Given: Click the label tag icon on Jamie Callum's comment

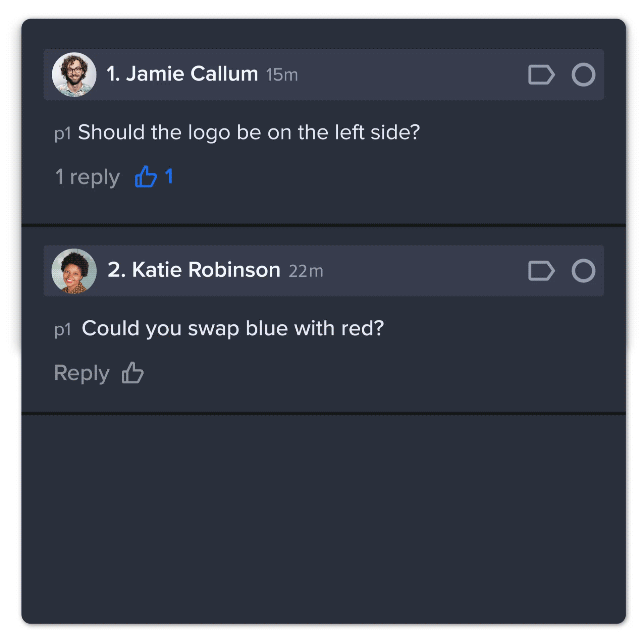Looking at the screenshot, I should 541,74.
